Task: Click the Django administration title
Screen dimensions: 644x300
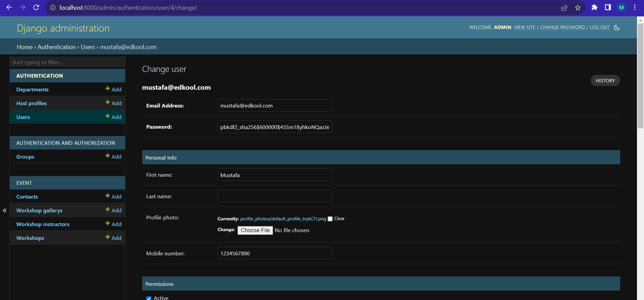Action: point(63,28)
